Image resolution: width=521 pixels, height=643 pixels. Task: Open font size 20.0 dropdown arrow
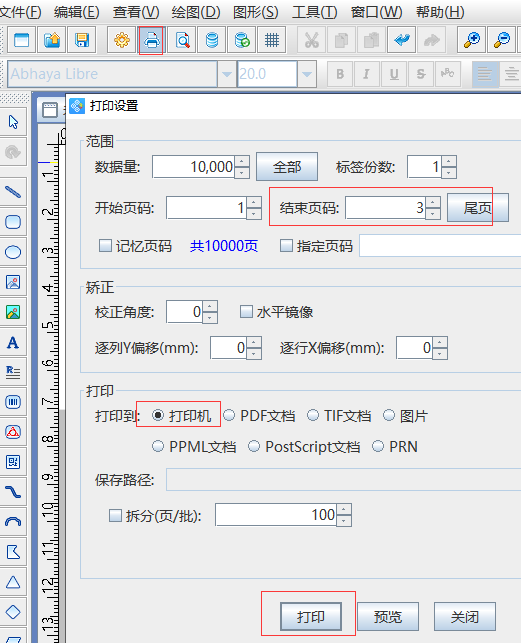point(306,74)
